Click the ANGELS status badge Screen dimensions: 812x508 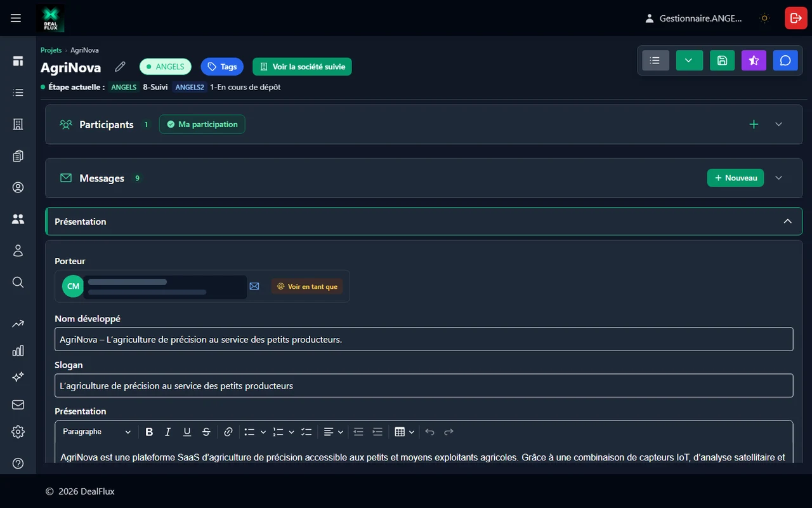pos(166,67)
